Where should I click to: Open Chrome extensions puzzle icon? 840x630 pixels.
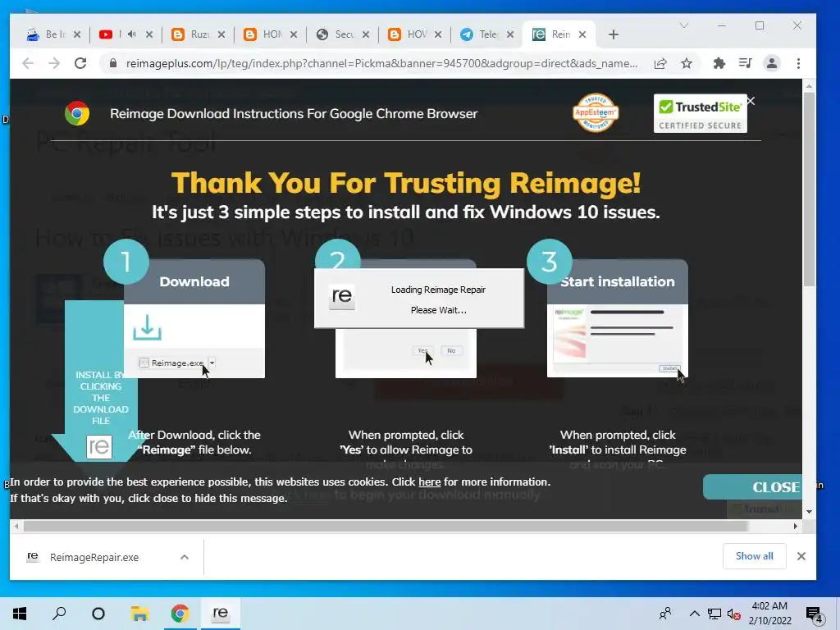(719, 63)
